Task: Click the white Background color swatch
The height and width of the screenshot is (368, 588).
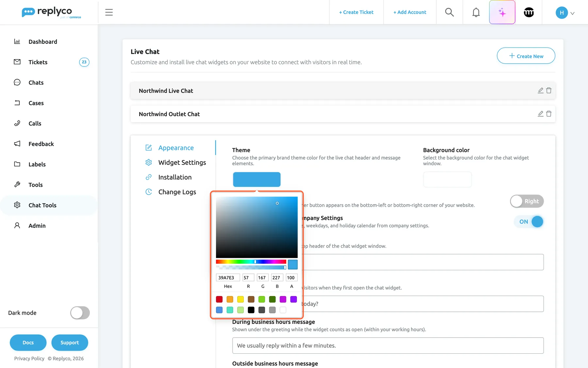Action: [447, 180]
